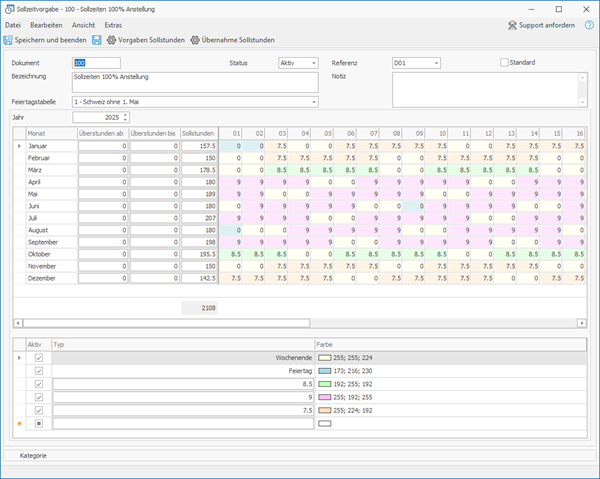Uncheck Aktiv for the Feiertag row

coord(39,371)
